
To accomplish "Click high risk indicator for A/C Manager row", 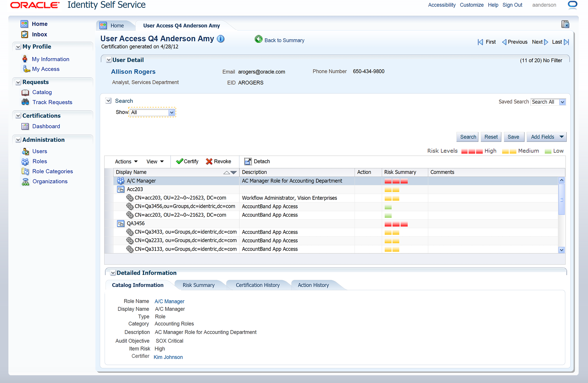I will 396,181.
